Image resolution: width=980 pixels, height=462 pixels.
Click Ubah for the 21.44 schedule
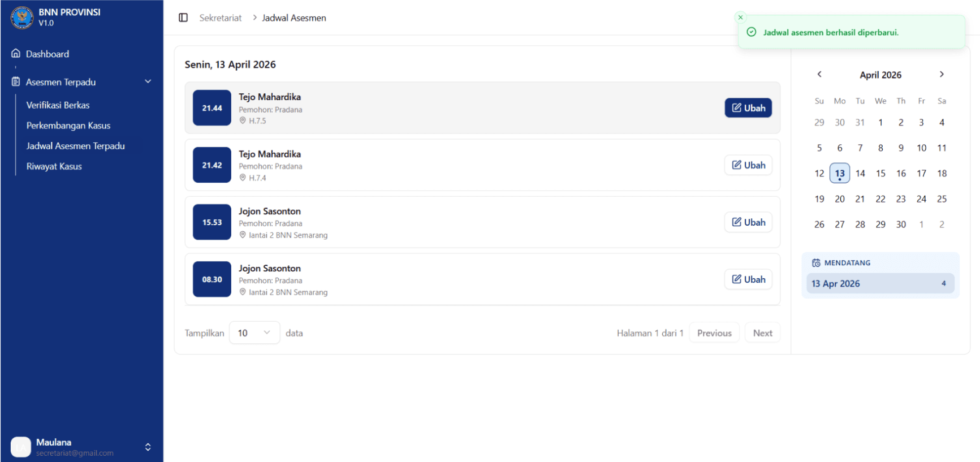[748, 108]
